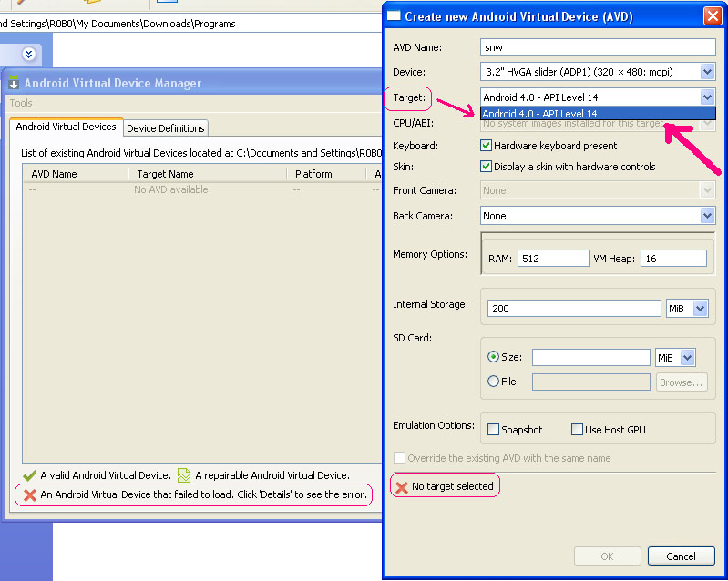Click the repairable AVD legend icon
This screenshot has height=581, width=728.
pyautogui.click(x=184, y=475)
